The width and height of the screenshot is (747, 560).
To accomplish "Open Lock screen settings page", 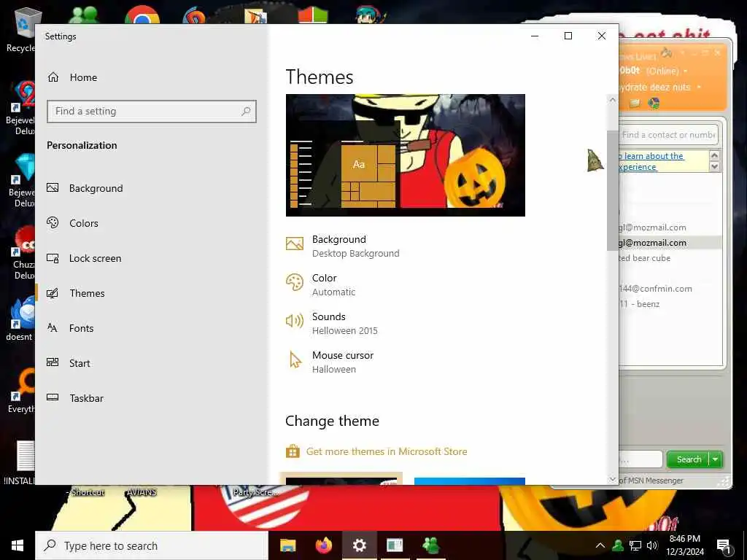I will pyautogui.click(x=84, y=258).
